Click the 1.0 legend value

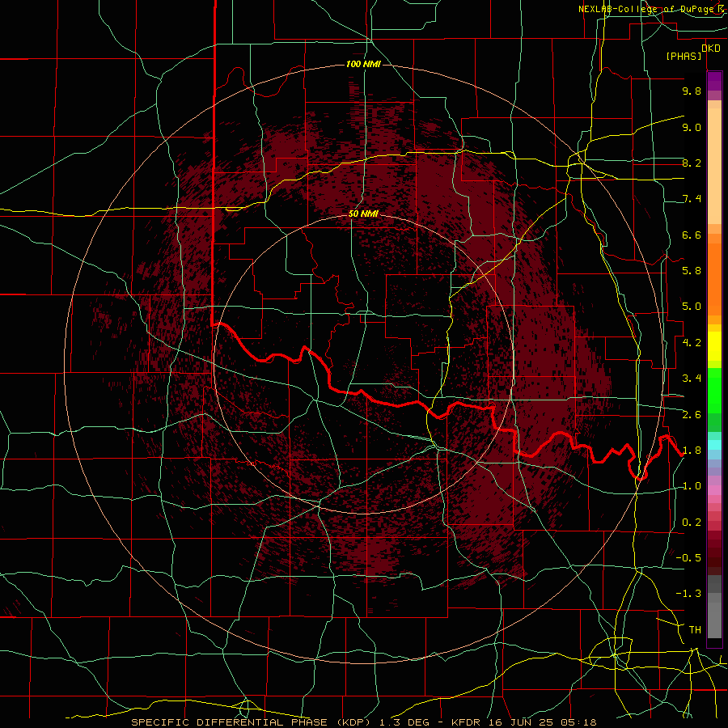692,486
